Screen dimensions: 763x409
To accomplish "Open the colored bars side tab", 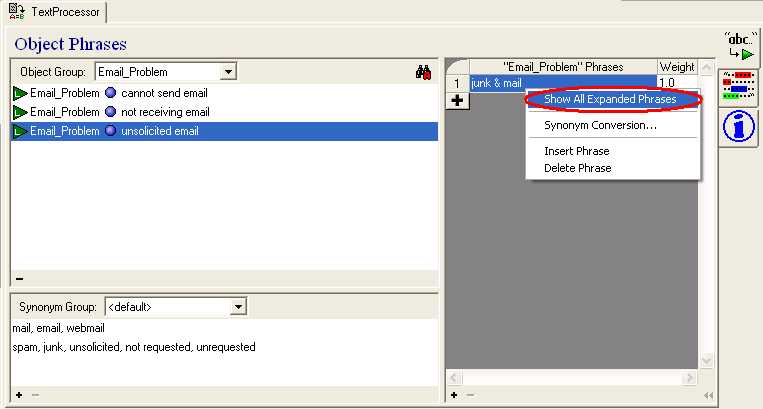I will coord(739,88).
